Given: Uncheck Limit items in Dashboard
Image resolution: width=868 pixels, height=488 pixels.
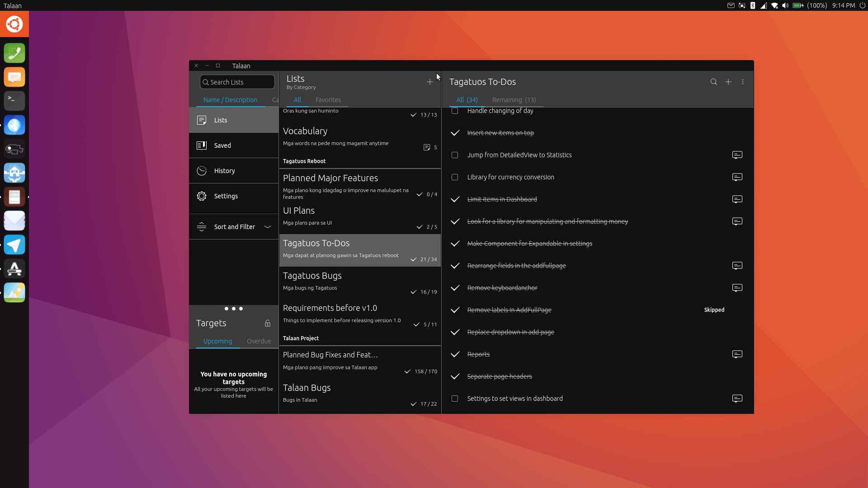Looking at the screenshot, I should [x=455, y=199].
